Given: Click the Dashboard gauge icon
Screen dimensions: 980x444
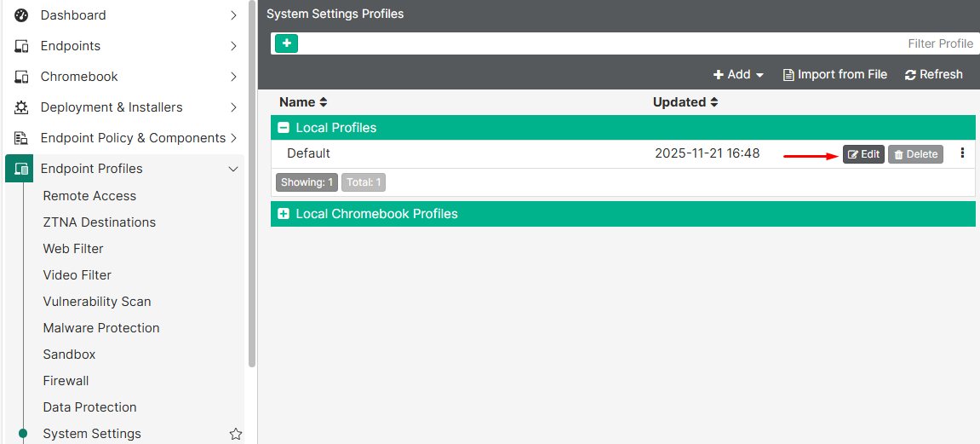Looking at the screenshot, I should tap(21, 15).
